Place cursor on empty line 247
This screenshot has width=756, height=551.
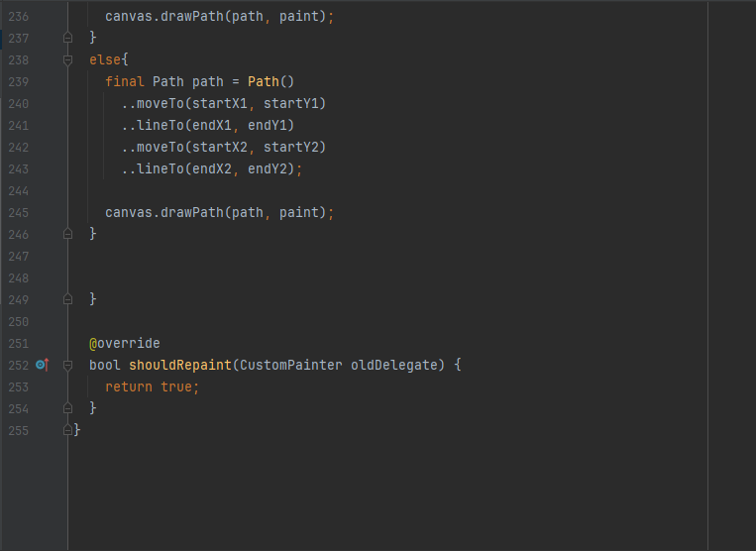tap(385, 256)
